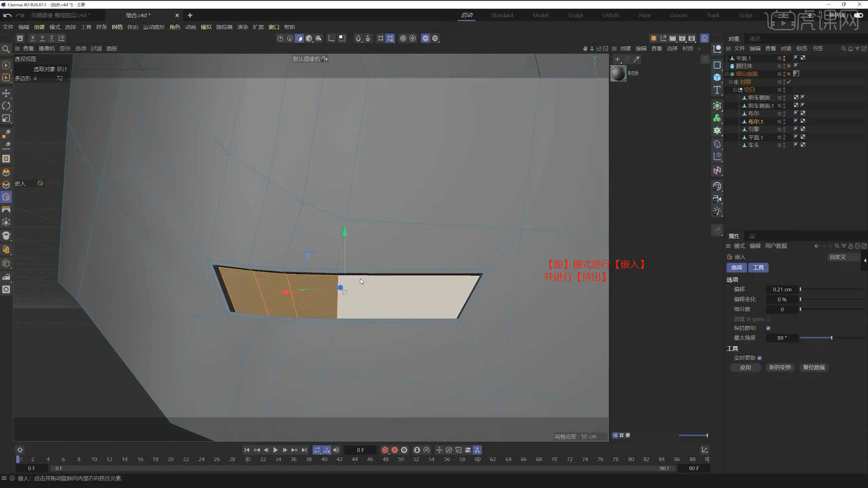This screenshot has width=868, height=488.
Task: Click the 新的变换 button
Action: point(780,368)
